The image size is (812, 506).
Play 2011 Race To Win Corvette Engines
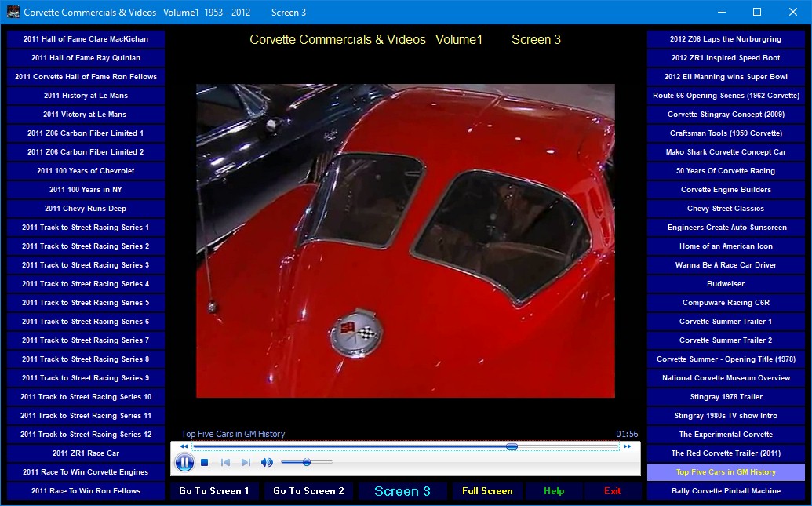(86, 472)
